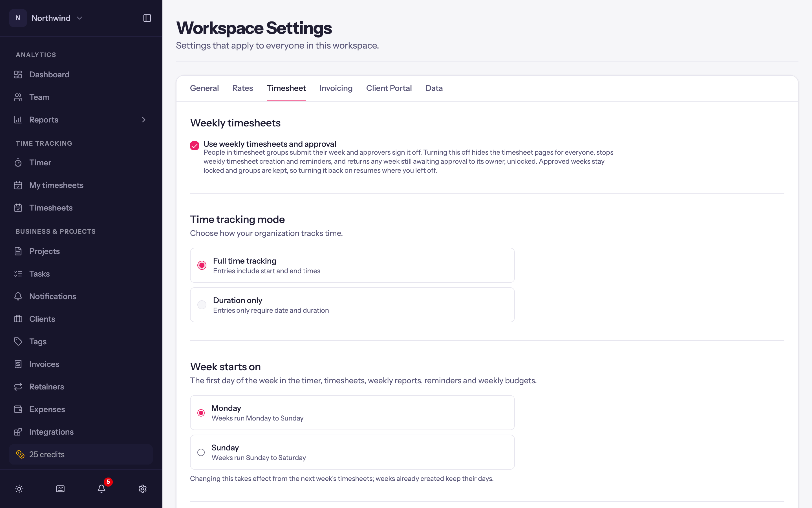
Task: Open the Data tab
Action: coord(434,88)
